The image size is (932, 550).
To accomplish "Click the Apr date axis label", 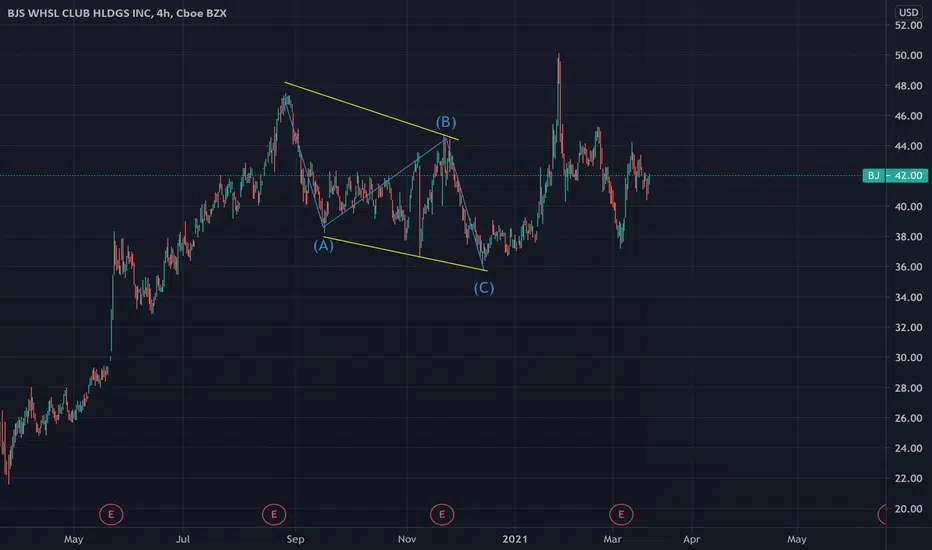I will pos(691,539).
